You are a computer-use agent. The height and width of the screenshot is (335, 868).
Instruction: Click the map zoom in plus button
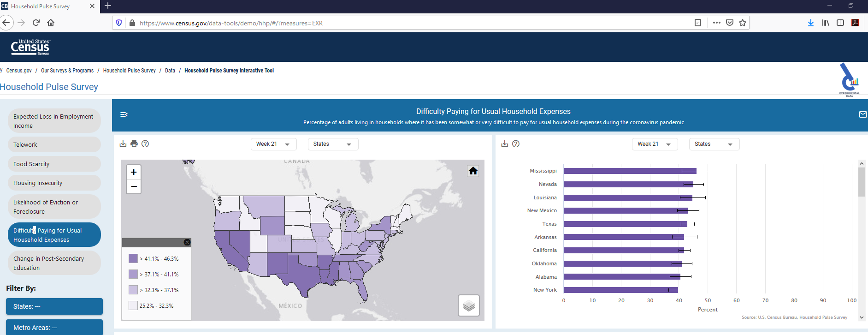click(134, 172)
